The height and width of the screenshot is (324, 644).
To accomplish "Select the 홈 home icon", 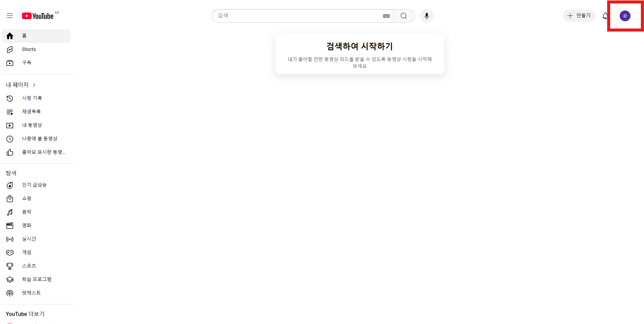I will [10, 36].
